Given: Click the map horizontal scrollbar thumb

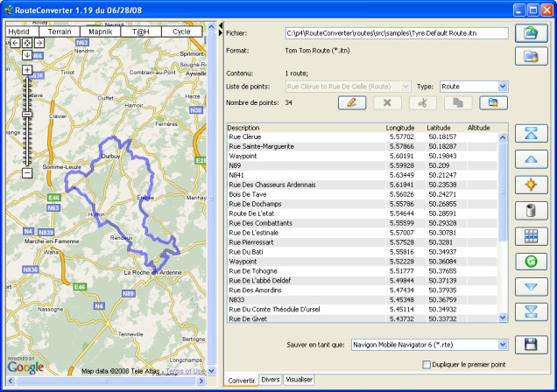Looking at the screenshot, I should pos(105,381).
